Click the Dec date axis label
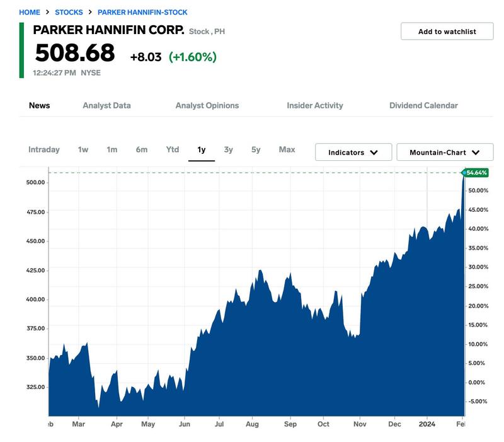The image size is (504, 442). (394, 424)
